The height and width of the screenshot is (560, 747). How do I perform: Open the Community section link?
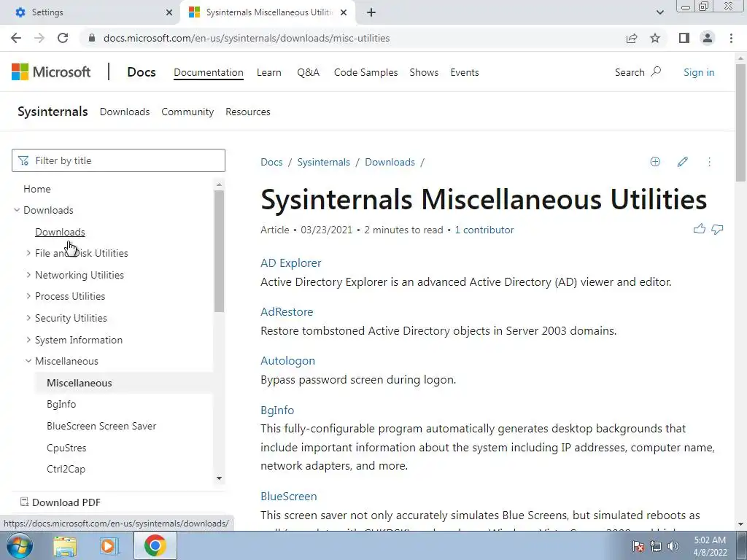click(187, 112)
